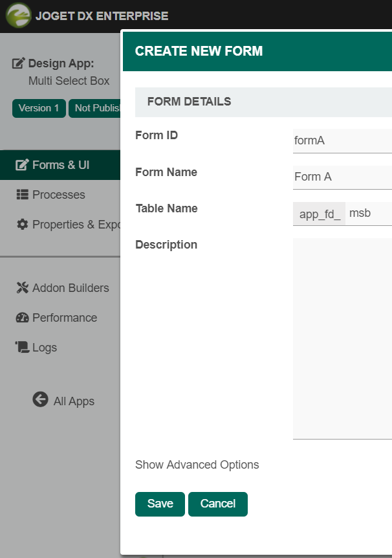Click the Version 1 badge
Screen dimensions: 392x558
pos(39,108)
